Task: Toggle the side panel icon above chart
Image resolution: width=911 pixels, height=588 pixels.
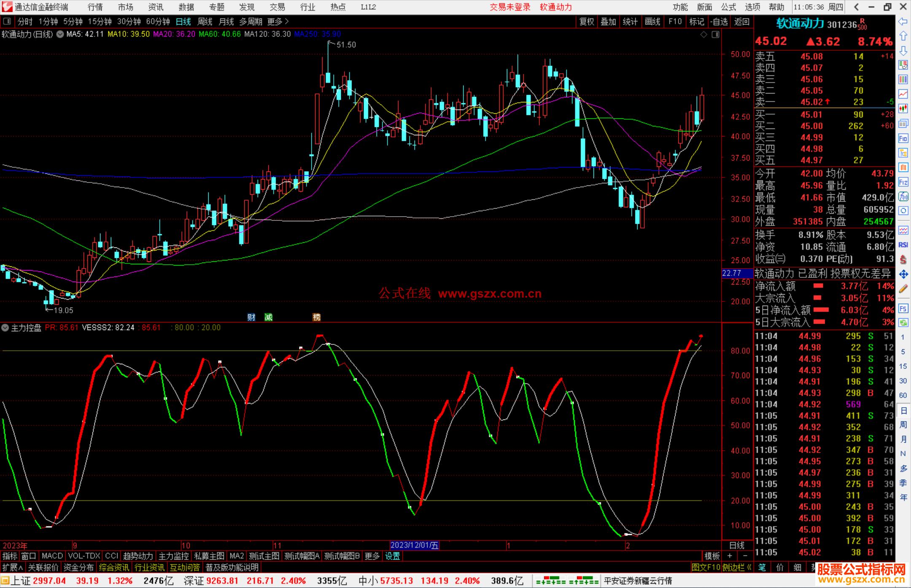Action: [x=715, y=35]
